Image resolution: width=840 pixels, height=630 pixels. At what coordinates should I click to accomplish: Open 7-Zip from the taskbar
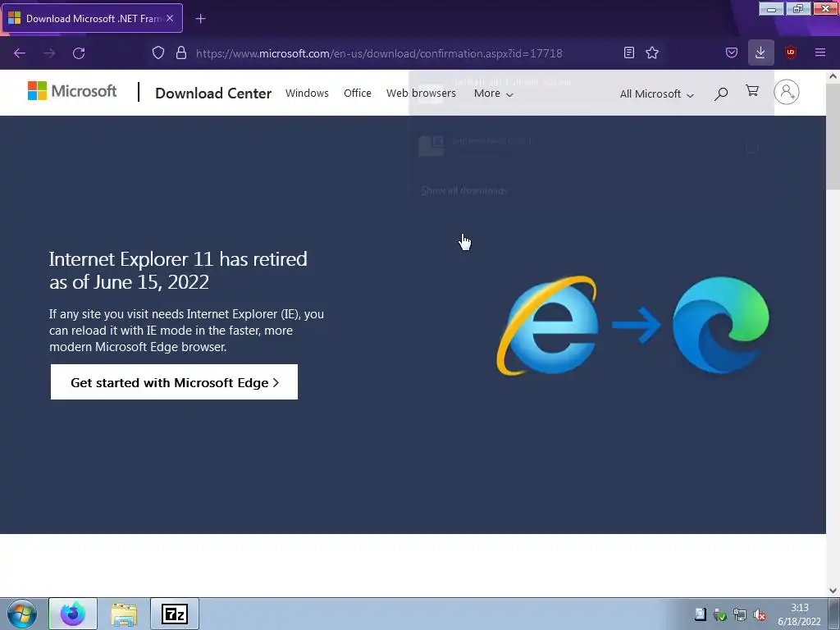[175, 614]
